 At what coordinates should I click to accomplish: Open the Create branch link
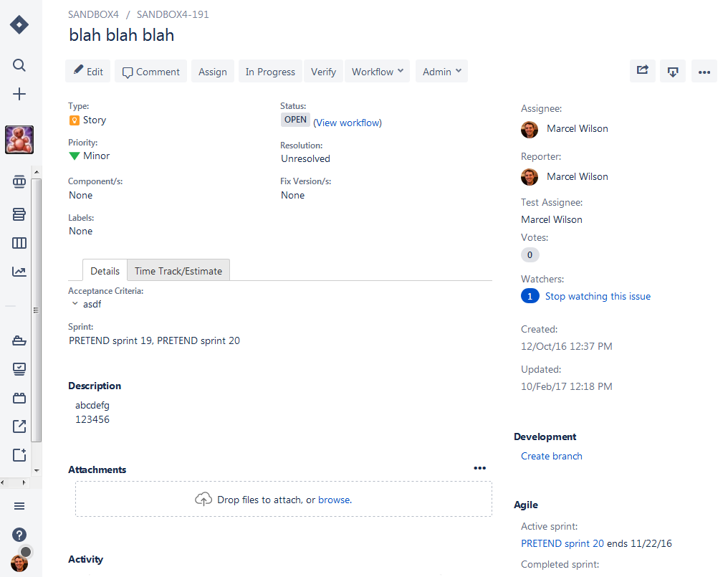551,456
